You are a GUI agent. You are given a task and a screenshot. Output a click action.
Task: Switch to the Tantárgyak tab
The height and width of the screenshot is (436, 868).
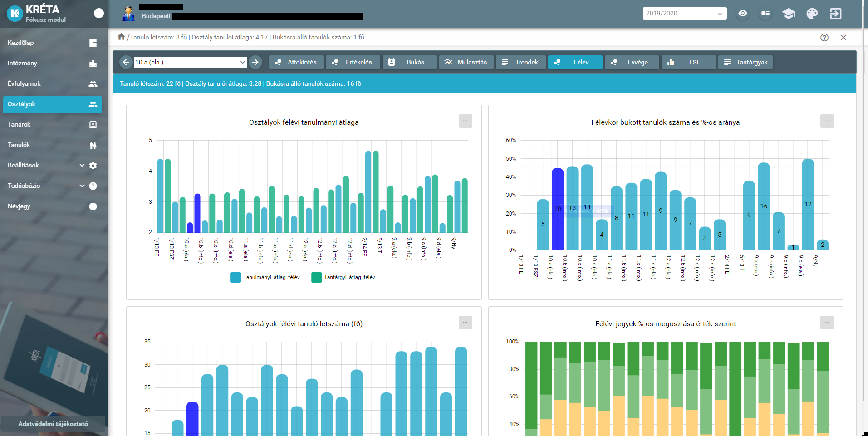745,62
